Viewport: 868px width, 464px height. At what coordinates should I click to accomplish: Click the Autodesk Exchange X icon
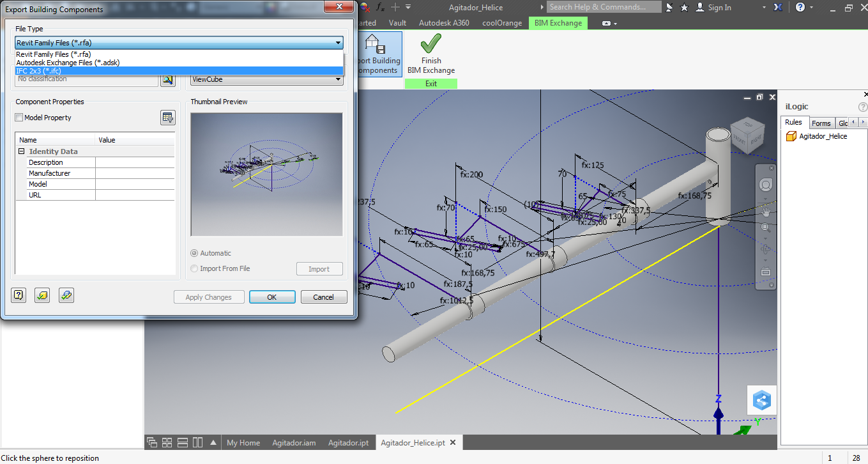[x=778, y=8]
